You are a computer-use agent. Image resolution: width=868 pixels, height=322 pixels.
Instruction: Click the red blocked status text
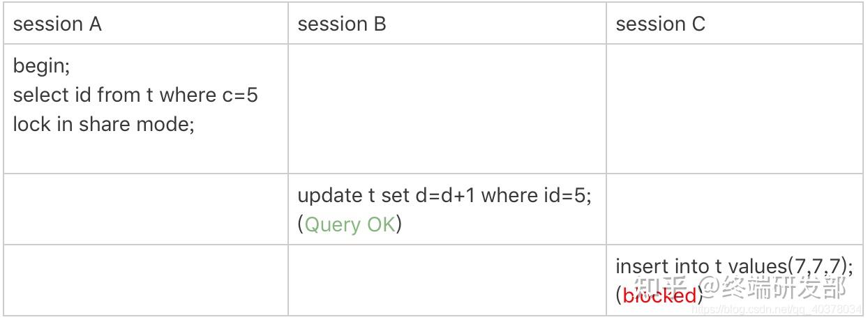tap(659, 296)
